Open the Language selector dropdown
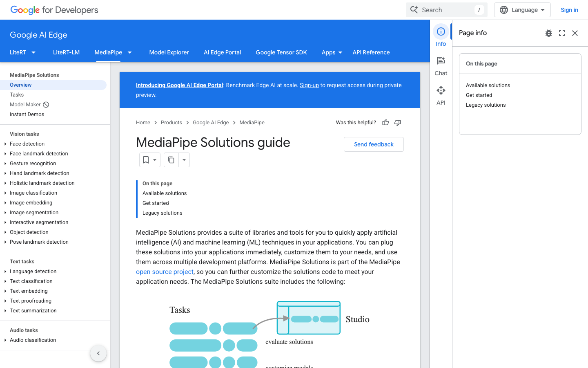This screenshot has width=588, height=368. [522, 10]
